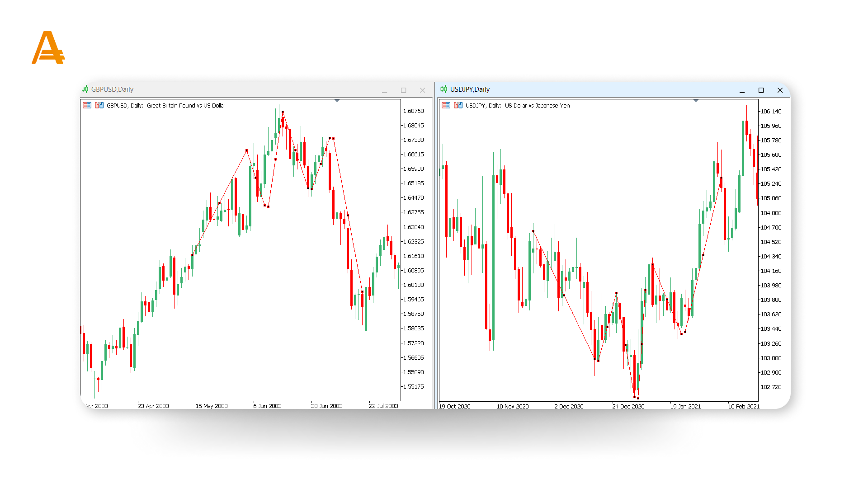Minimize the USDJPY,Daily chart window
The width and height of the screenshot is (868, 488).
click(x=742, y=90)
